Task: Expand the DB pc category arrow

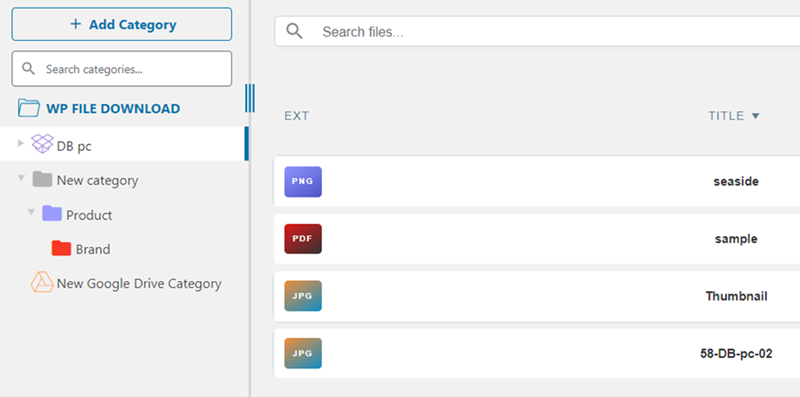Action: click(20, 143)
